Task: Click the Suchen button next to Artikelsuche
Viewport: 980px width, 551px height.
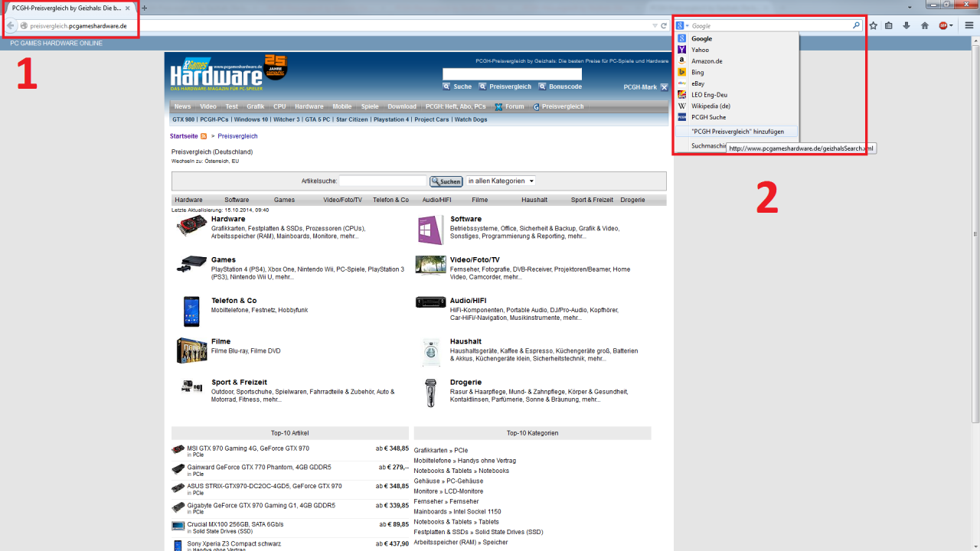Action: tap(446, 181)
